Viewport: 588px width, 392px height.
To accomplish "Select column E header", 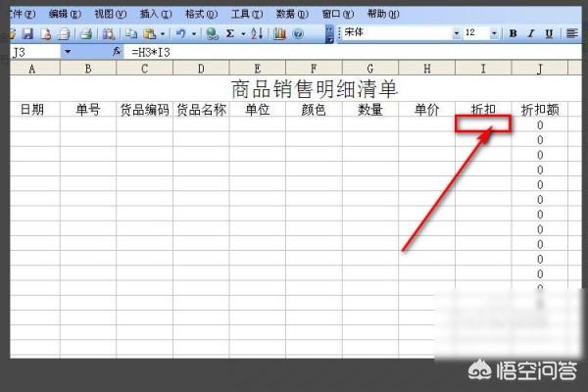I will [x=257, y=69].
